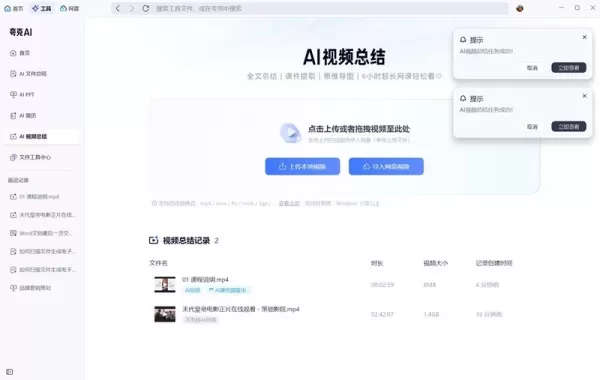
Task: Click the 文件名 column header
Action: pos(158,263)
